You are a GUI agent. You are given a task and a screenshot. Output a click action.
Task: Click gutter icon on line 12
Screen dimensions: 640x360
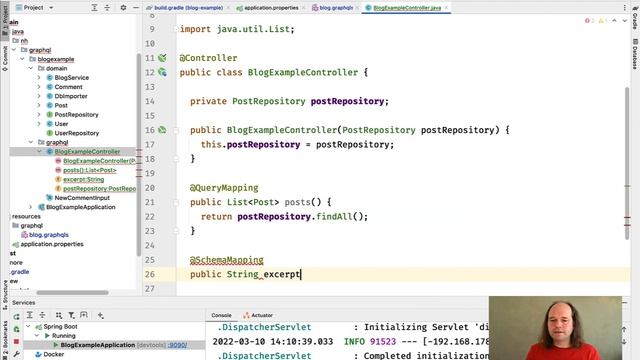(x=162, y=72)
